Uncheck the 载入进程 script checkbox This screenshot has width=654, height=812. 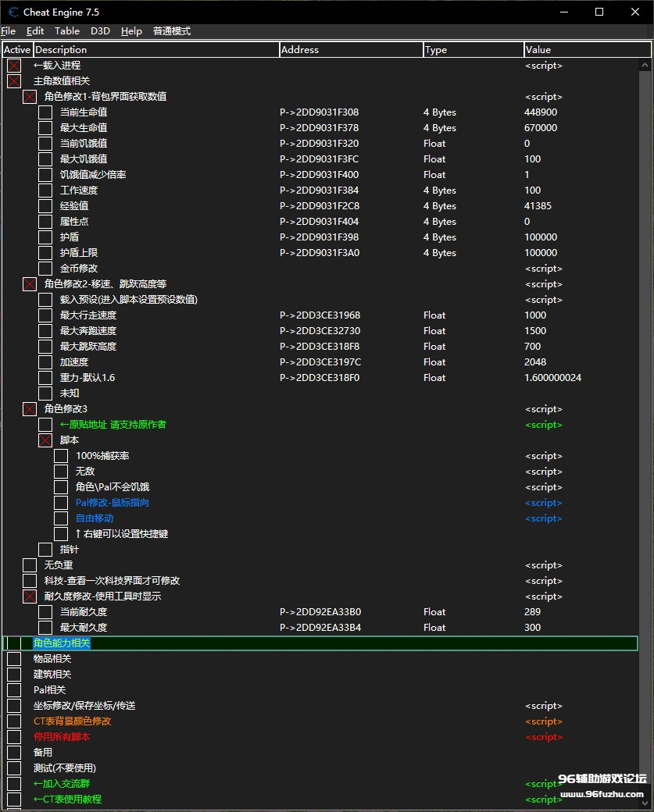(x=14, y=66)
